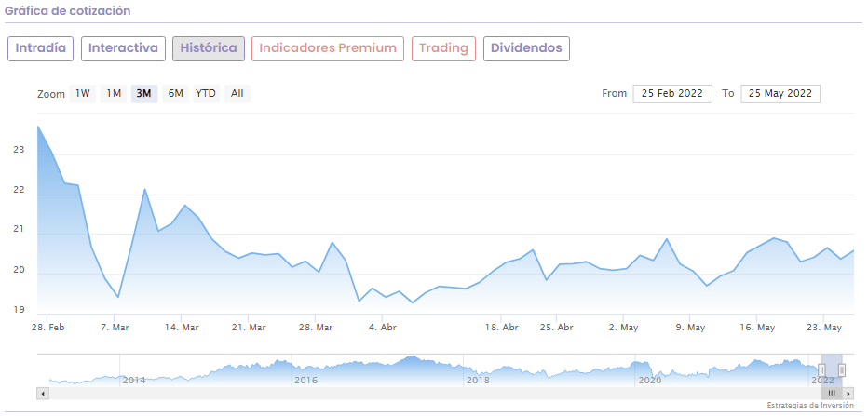Click the navigator scroll right arrow
Screen dimensions: 868x416
point(849,394)
